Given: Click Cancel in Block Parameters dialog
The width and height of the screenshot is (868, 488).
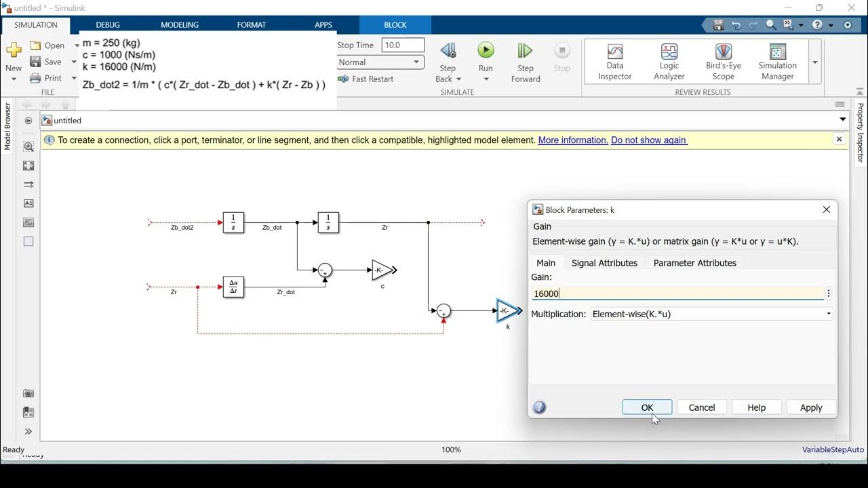Looking at the screenshot, I should pyautogui.click(x=702, y=407).
